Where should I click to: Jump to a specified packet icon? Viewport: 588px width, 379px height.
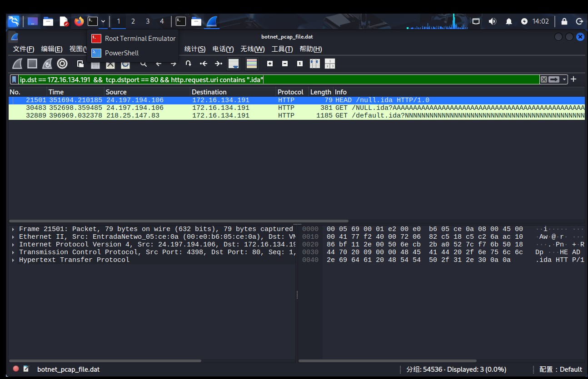188,64
